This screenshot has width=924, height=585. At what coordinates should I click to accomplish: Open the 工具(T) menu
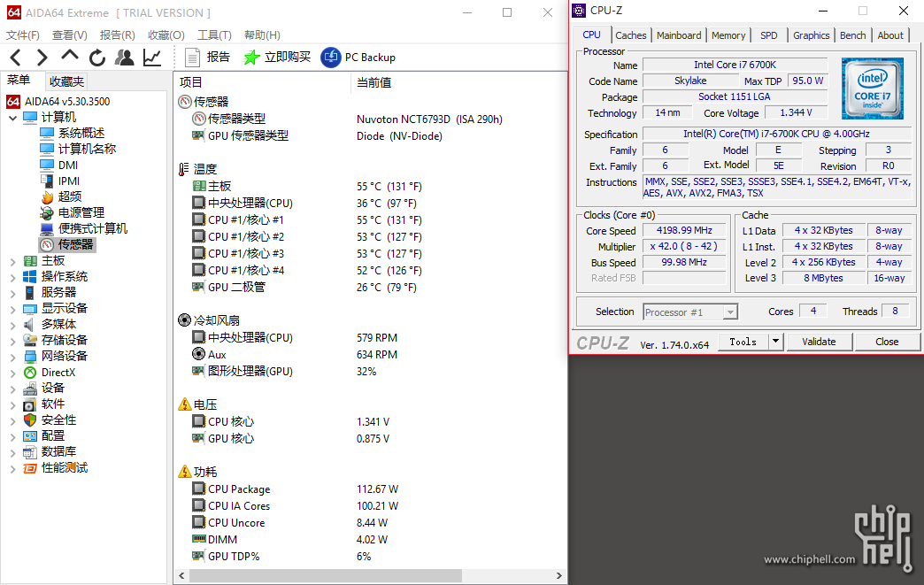coord(214,35)
